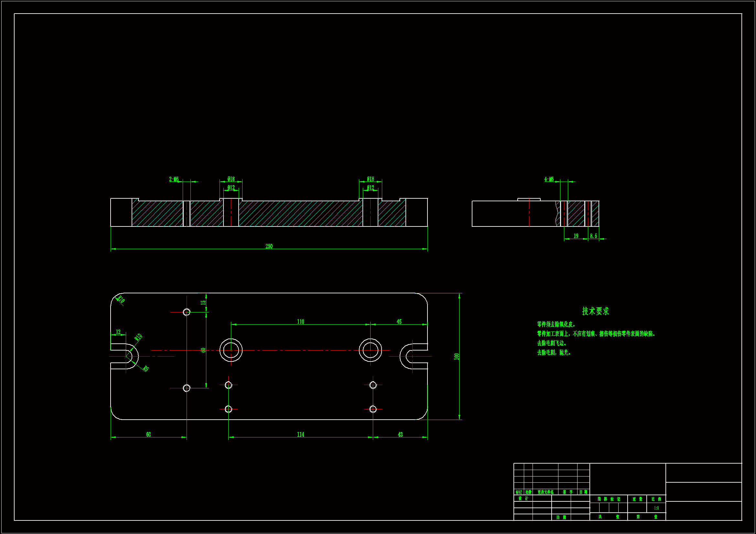Select the 19 dimension in the side view
The height and width of the screenshot is (534, 756).
click(x=576, y=236)
